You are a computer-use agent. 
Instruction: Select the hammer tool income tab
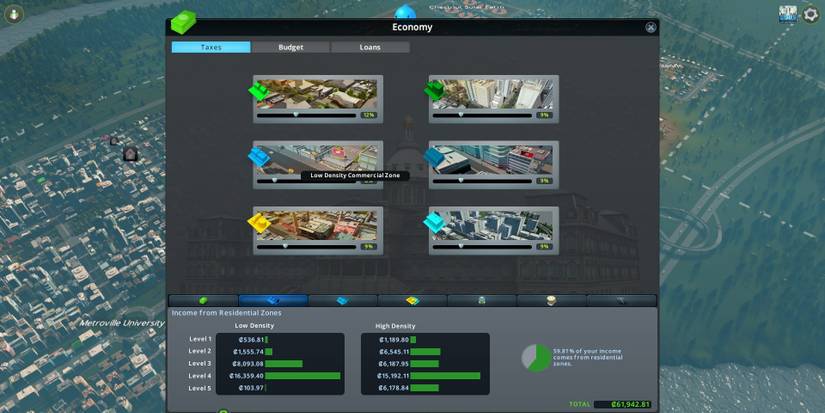coord(621,300)
